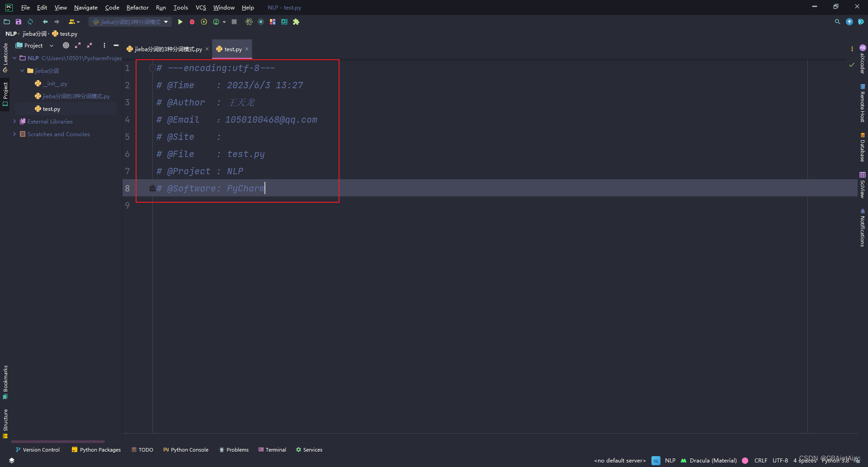Open the VCS menu
This screenshot has height=467, width=868.
click(x=201, y=7)
